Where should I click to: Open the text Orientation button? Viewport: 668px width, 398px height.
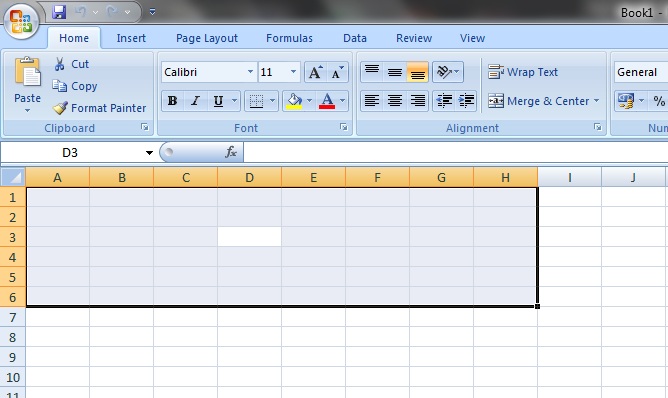coord(448,72)
